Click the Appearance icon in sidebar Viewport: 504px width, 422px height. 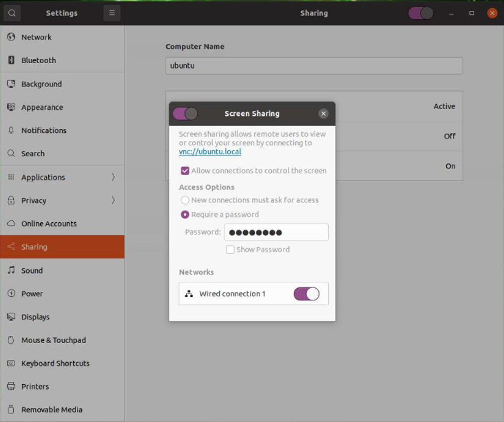pyautogui.click(x=11, y=107)
